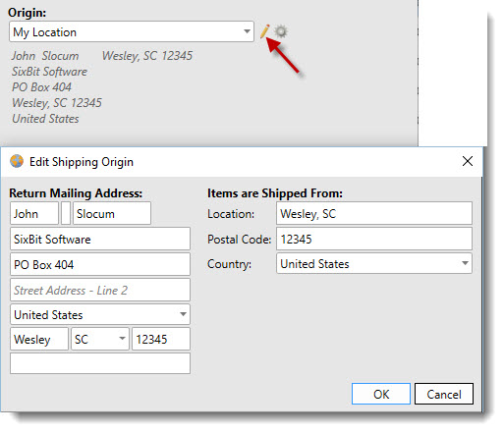Click the pencil edit origin icon
The width and height of the screenshot is (504, 433).
coord(264,31)
